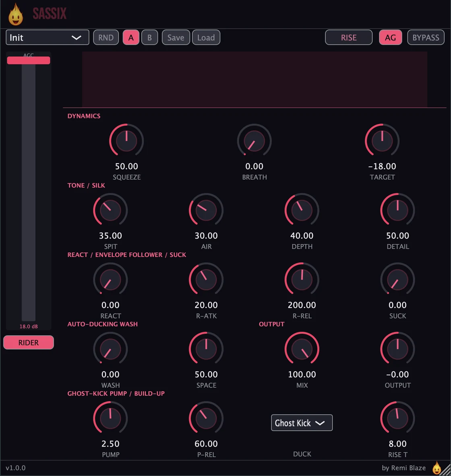Click the v1.0.0 version text
The height and width of the screenshot is (476, 451).
tap(15, 468)
